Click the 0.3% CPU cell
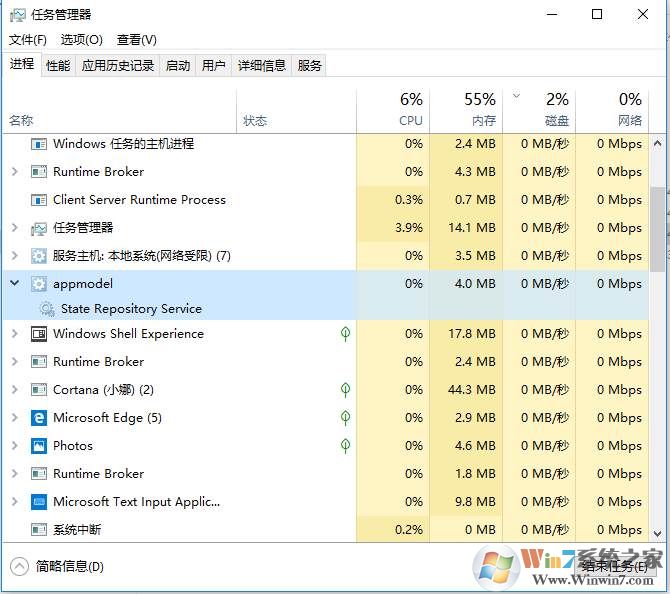The height and width of the screenshot is (594, 670). pyautogui.click(x=393, y=200)
